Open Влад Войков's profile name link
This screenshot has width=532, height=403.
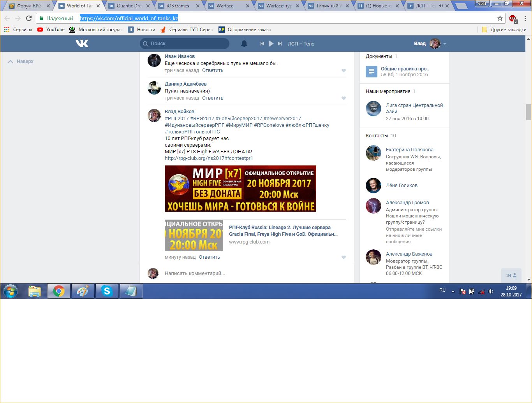pos(180,112)
